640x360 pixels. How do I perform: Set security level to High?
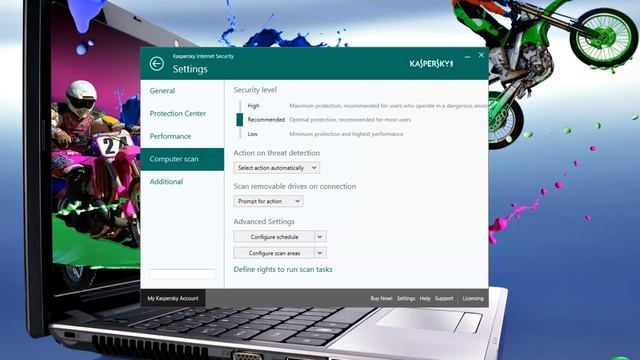pos(253,106)
